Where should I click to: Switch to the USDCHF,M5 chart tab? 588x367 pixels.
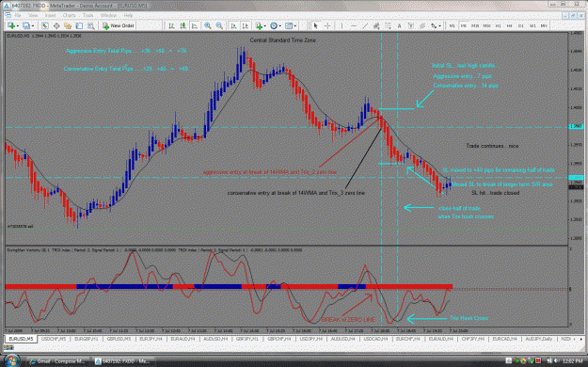[54, 339]
